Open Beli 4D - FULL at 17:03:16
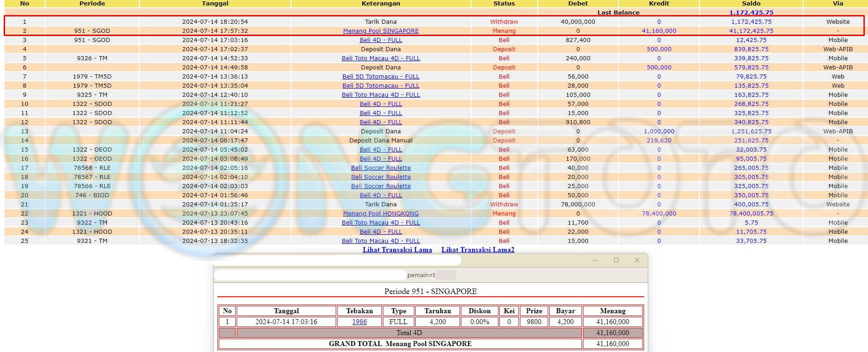 pyautogui.click(x=381, y=40)
